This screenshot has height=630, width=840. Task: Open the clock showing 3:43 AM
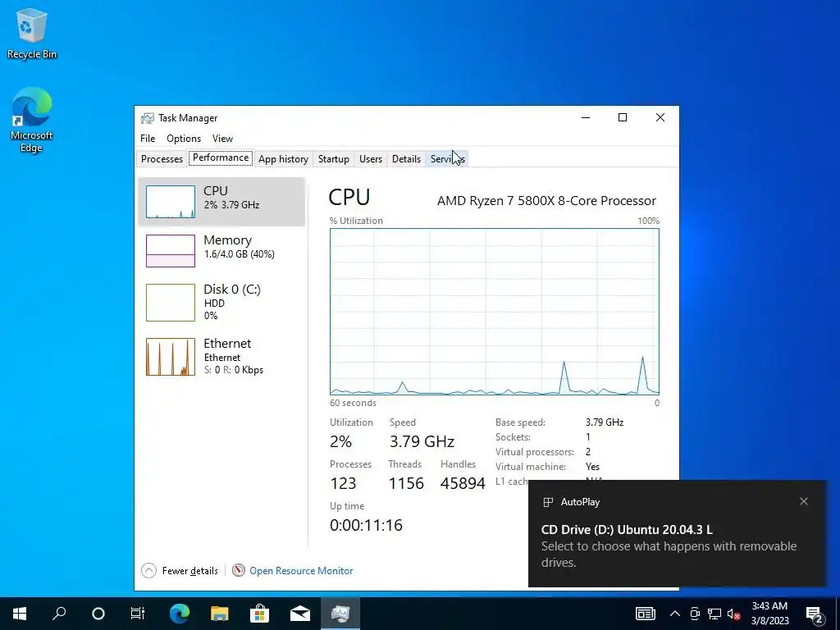click(769, 614)
